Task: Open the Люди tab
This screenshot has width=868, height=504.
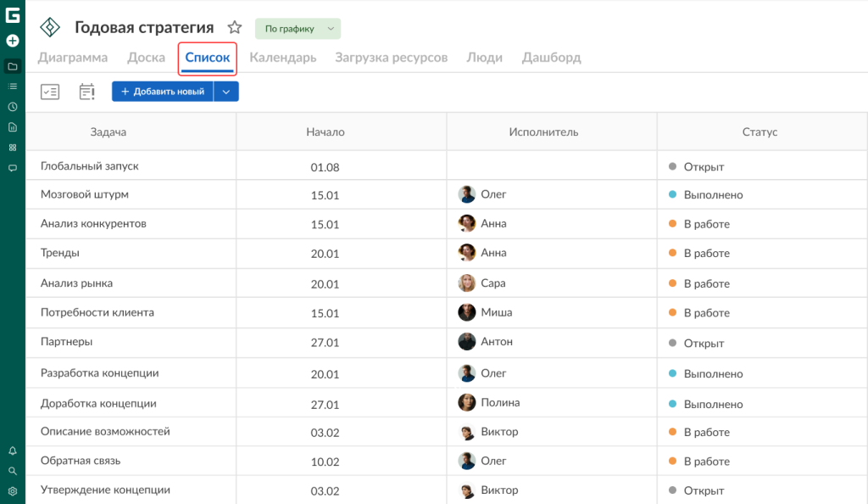Action: [484, 58]
